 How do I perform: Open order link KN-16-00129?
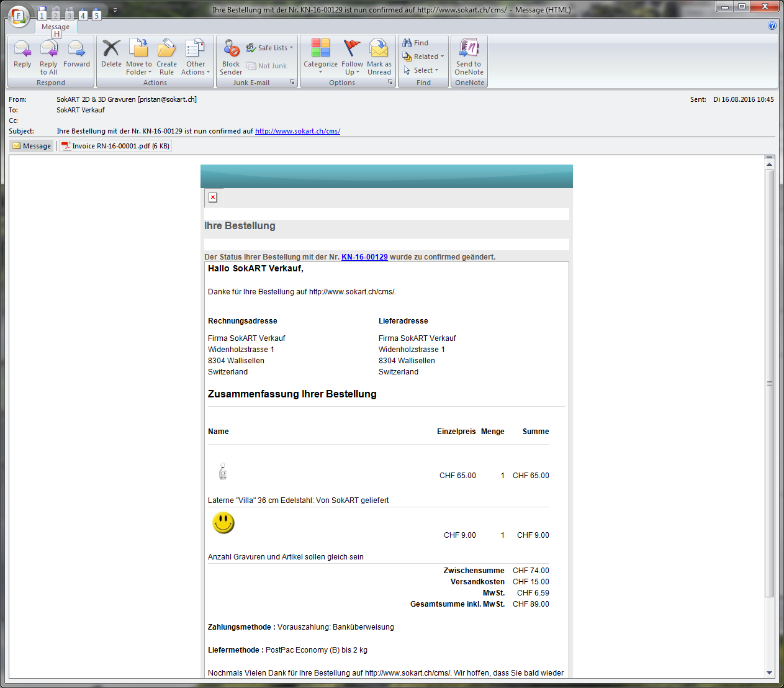[364, 256]
